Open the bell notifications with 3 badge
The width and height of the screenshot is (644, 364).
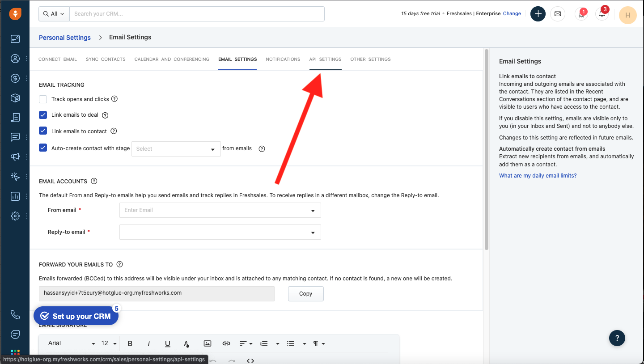[602, 14]
